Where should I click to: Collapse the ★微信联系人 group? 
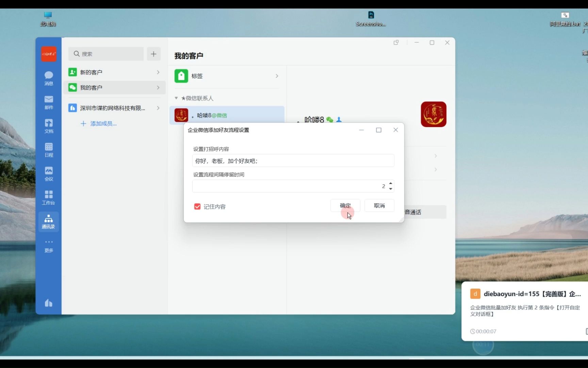click(x=176, y=98)
